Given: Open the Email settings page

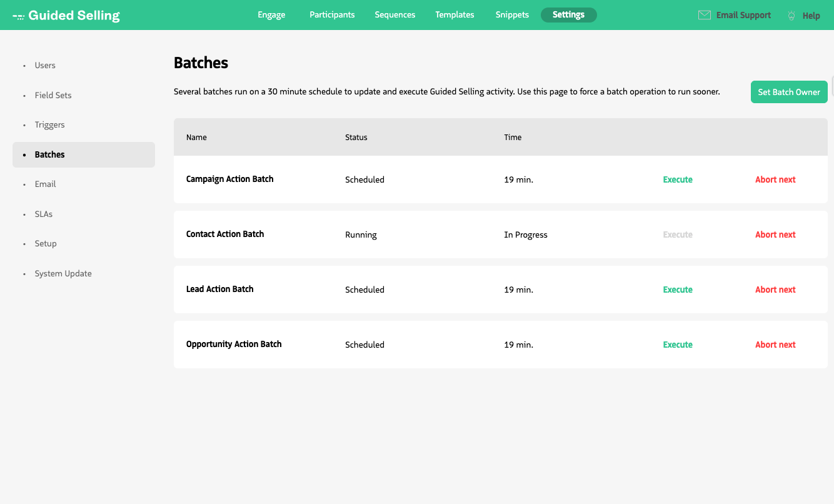Looking at the screenshot, I should tap(45, 184).
